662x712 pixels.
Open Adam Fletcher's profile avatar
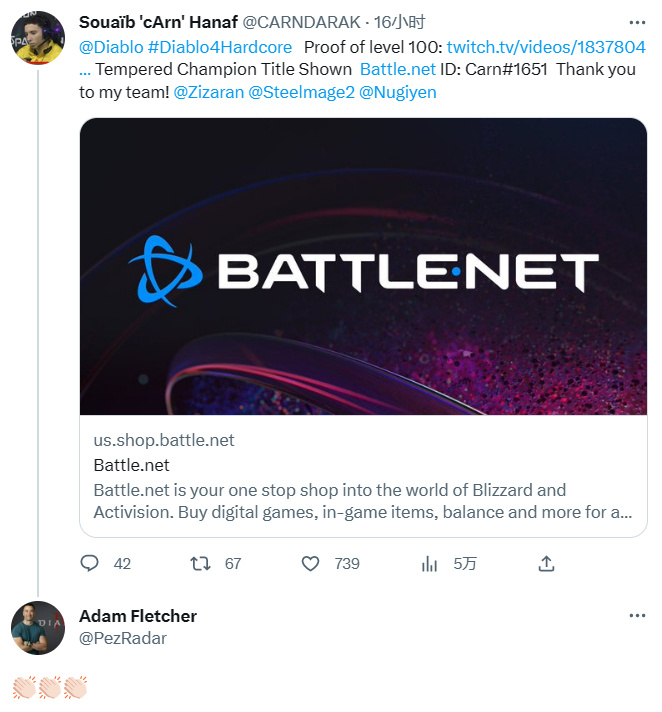click(x=38, y=628)
